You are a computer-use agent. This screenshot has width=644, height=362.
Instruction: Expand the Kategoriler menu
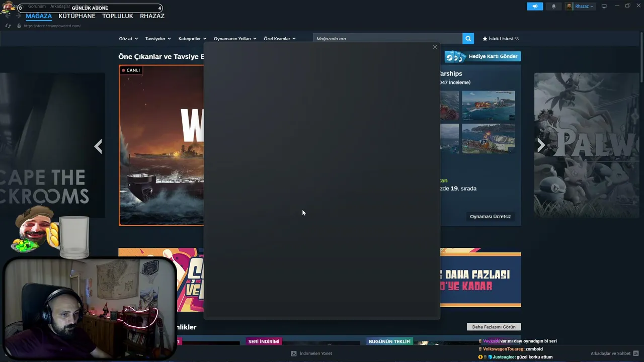click(192, 39)
